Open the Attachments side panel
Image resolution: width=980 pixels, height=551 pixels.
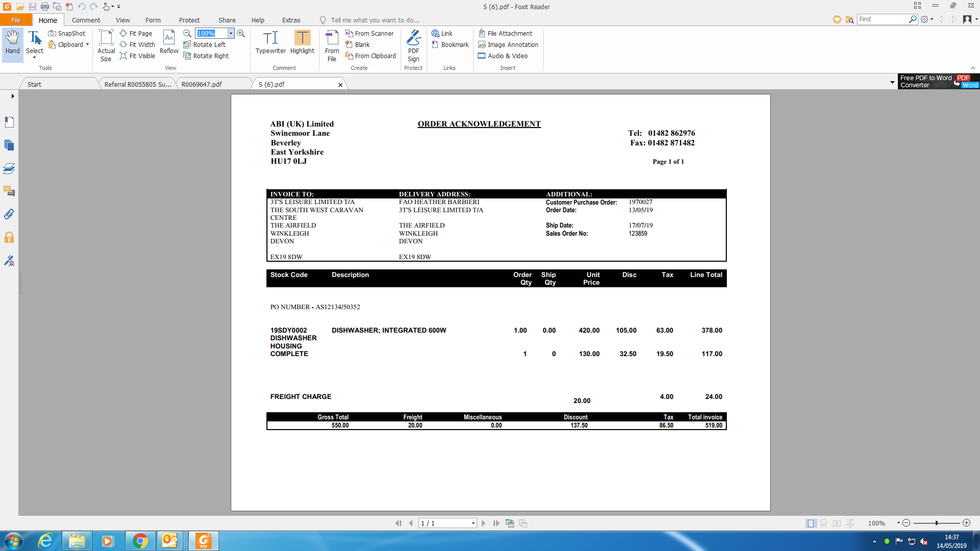(9, 214)
